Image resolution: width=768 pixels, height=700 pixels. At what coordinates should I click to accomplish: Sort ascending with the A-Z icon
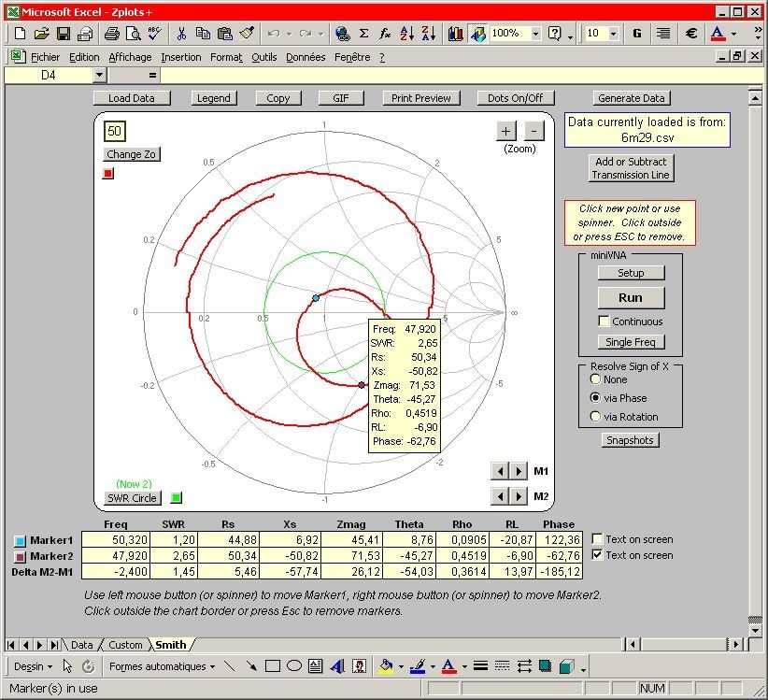click(407, 34)
